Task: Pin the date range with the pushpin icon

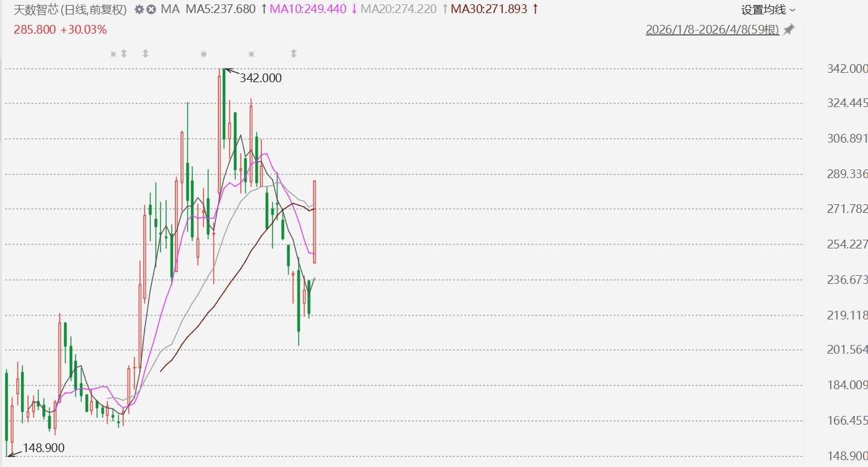Action: coord(788,30)
